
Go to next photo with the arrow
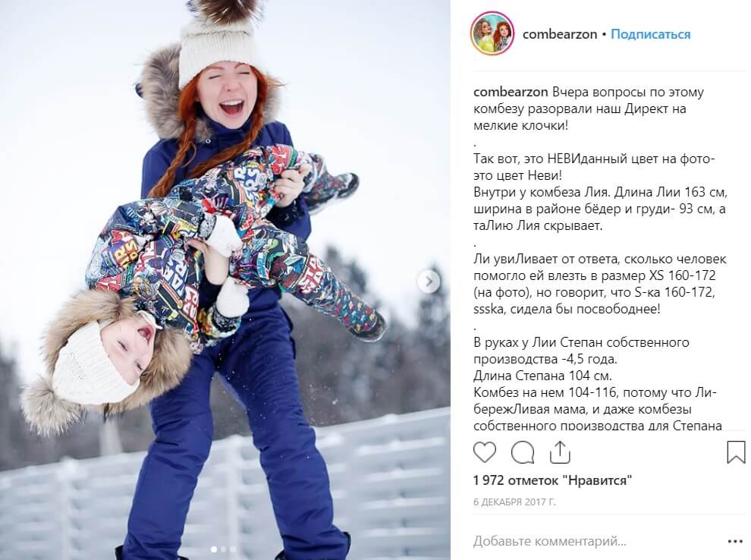pos(429,282)
